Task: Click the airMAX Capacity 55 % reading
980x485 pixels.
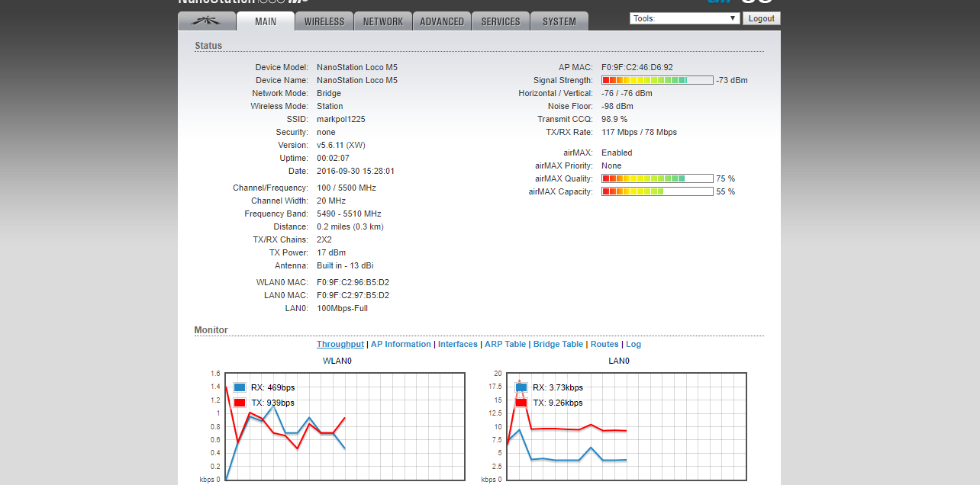Action: pyautogui.click(x=726, y=191)
